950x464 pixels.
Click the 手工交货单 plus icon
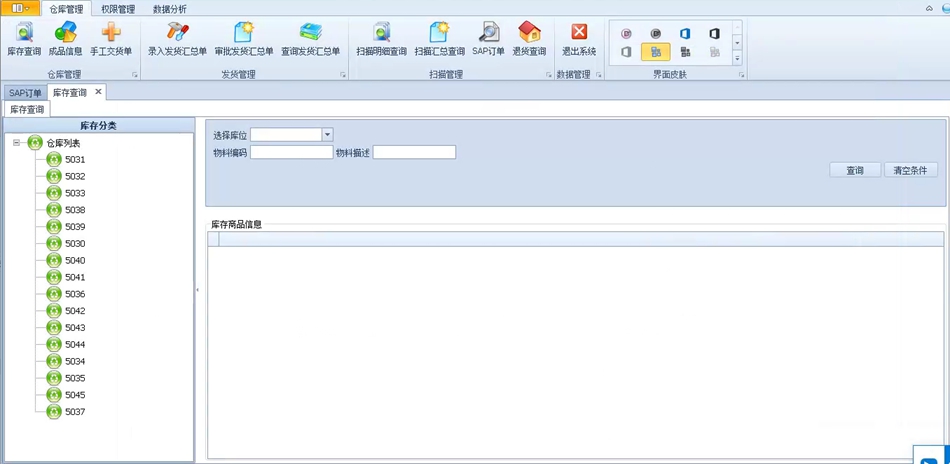[x=111, y=39]
